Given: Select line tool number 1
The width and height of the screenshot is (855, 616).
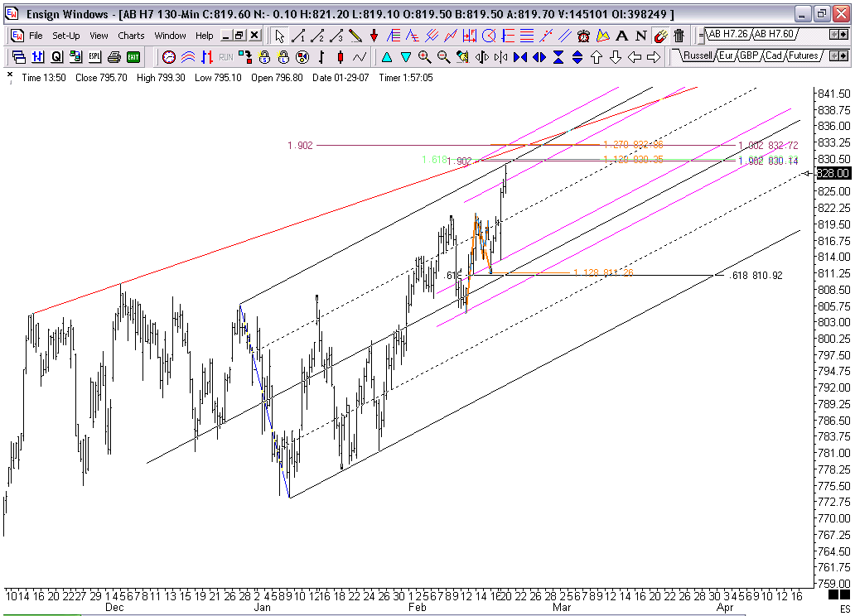Looking at the screenshot, I should click(x=298, y=36).
